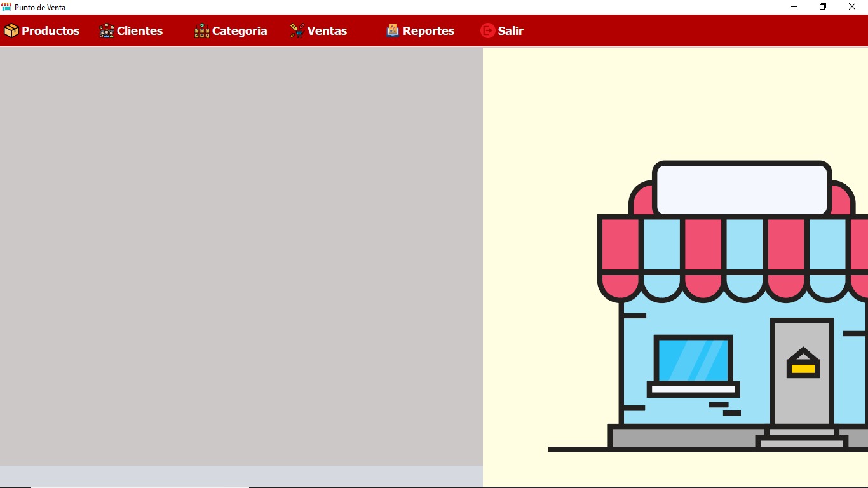Click the Clientes people icon
This screenshot has width=868, height=488.
107,30
